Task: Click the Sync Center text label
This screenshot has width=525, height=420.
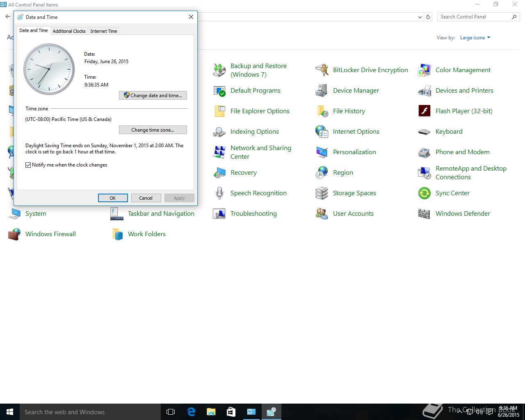Action: tap(452, 193)
